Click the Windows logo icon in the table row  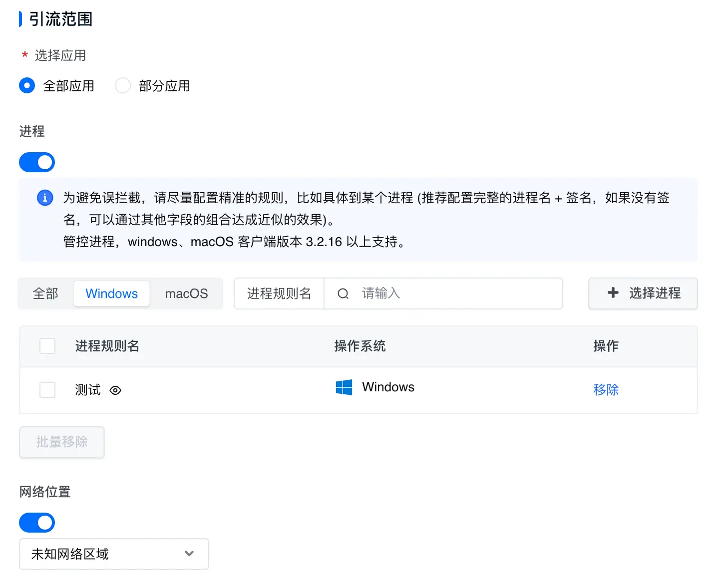click(344, 387)
